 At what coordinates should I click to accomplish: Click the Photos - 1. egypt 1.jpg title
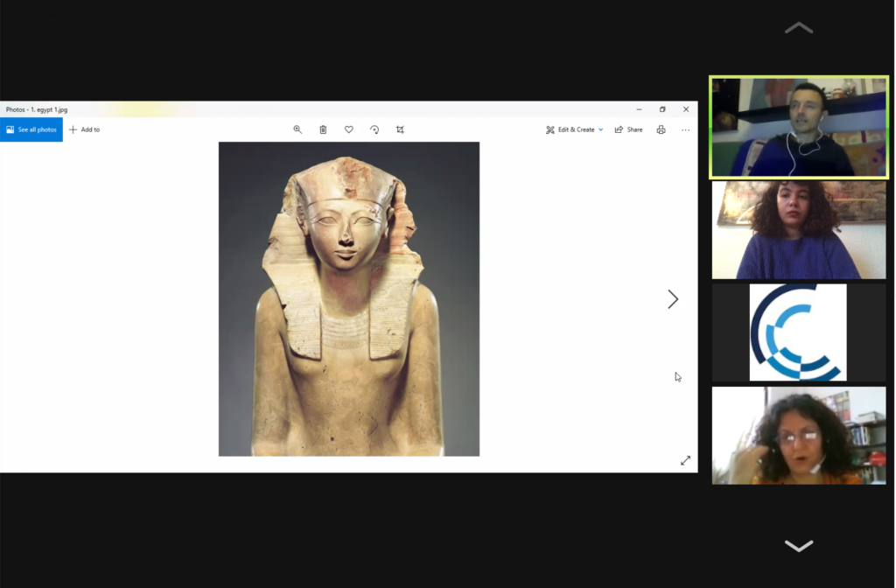coord(37,109)
